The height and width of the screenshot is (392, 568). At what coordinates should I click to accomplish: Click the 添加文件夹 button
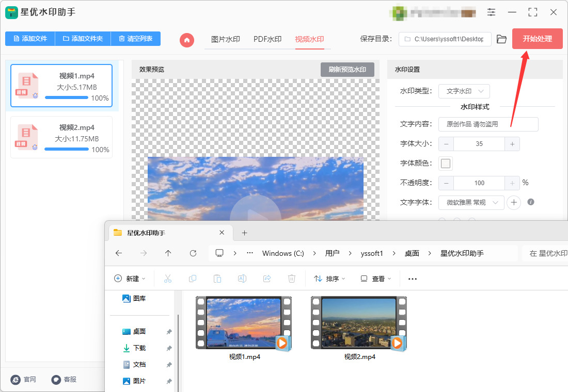click(x=83, y=39)
